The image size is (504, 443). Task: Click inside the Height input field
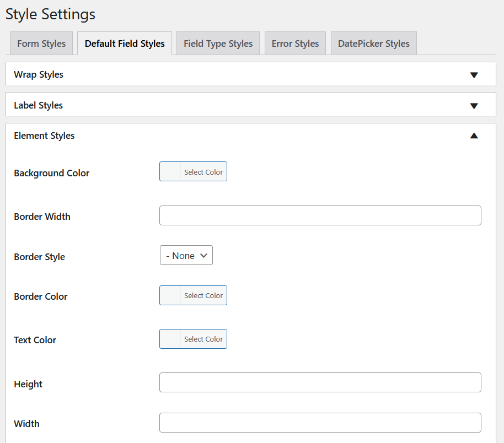tap(320, 382)
